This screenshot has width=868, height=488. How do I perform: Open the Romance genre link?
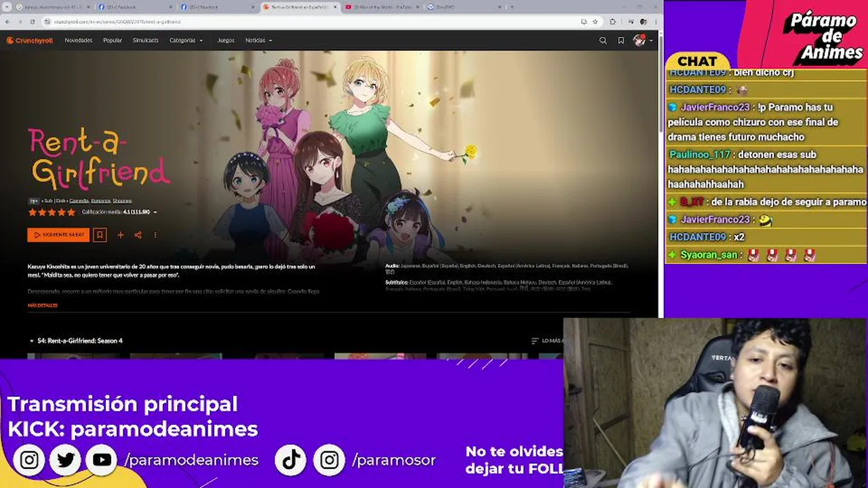tap(100, 201)
